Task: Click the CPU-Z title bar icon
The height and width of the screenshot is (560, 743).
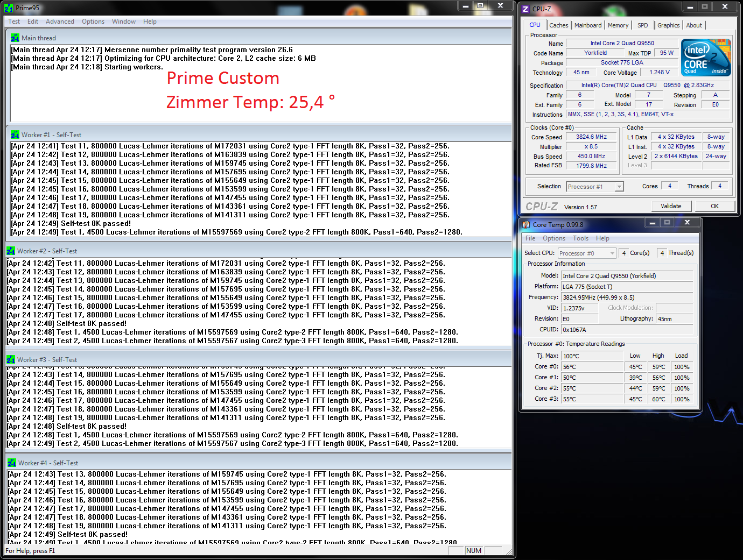Action: [x=525, y=9]
